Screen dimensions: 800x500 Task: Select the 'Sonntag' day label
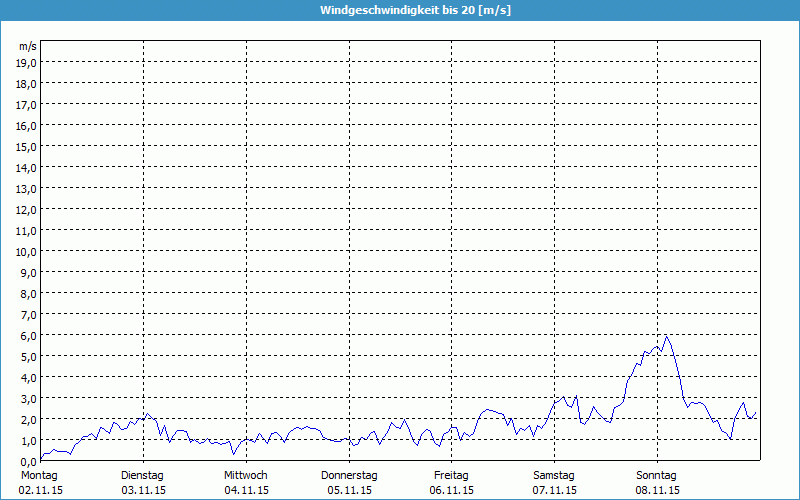657,475
